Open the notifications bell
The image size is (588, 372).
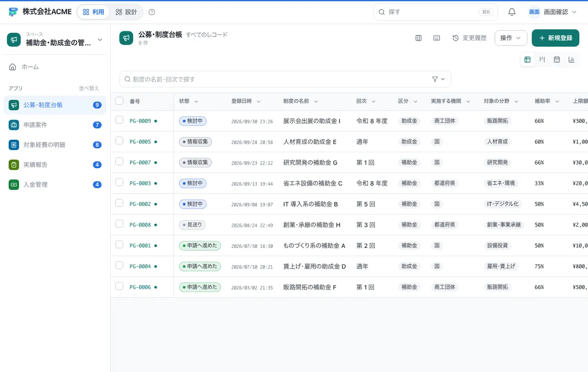tap(512, 12)
